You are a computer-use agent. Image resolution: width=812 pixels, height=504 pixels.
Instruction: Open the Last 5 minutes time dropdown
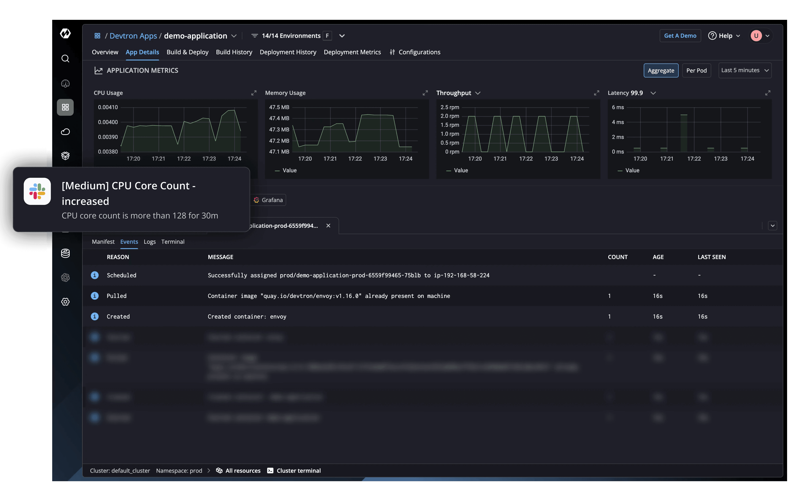click(745, 70)
